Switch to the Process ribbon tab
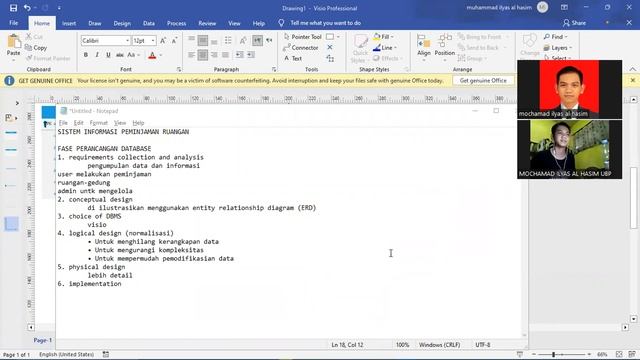640x360 pixels. 176,23
